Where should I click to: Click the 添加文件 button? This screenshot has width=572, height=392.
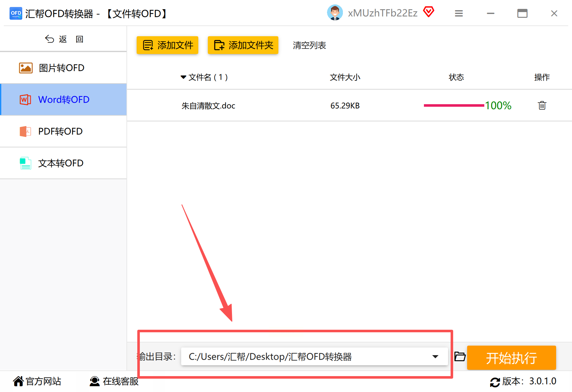coord(167,45)
